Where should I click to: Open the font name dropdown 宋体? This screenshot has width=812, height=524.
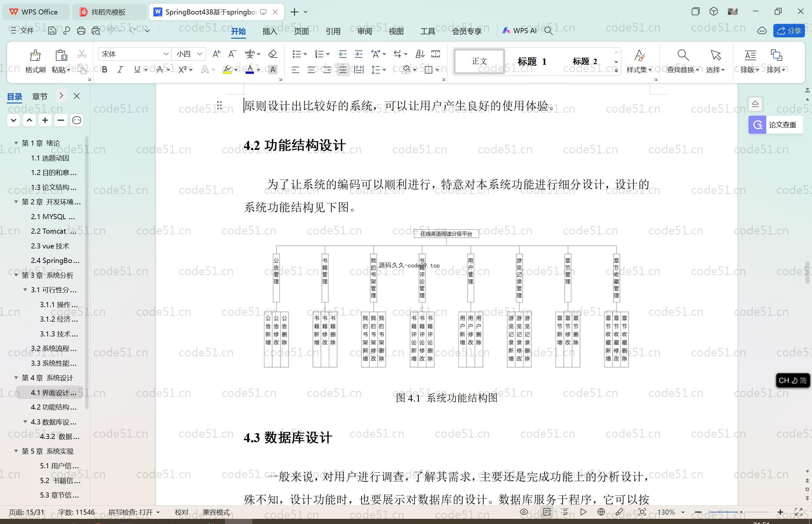tap(166, 54)
